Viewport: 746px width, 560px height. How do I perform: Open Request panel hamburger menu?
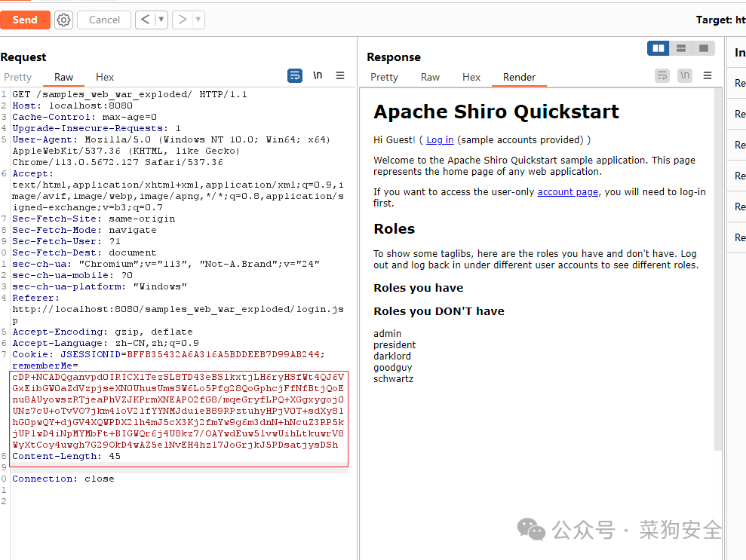[340, 75]
